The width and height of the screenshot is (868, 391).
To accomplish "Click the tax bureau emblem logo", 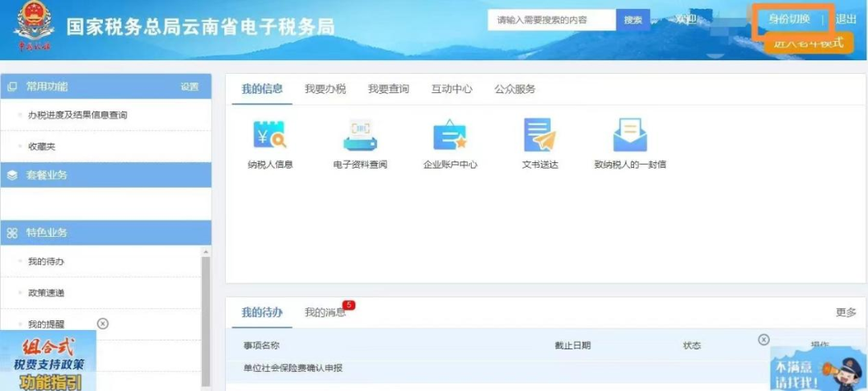I will [35, 26].
